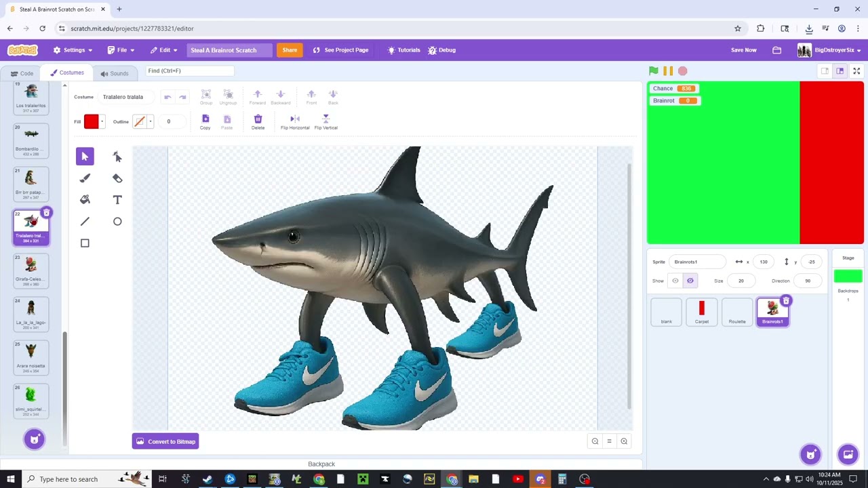Click the Scratch logo
Image resolution: width=868 pixels, height=488 pixels.
pyautogui.click(x=22, y=50)
